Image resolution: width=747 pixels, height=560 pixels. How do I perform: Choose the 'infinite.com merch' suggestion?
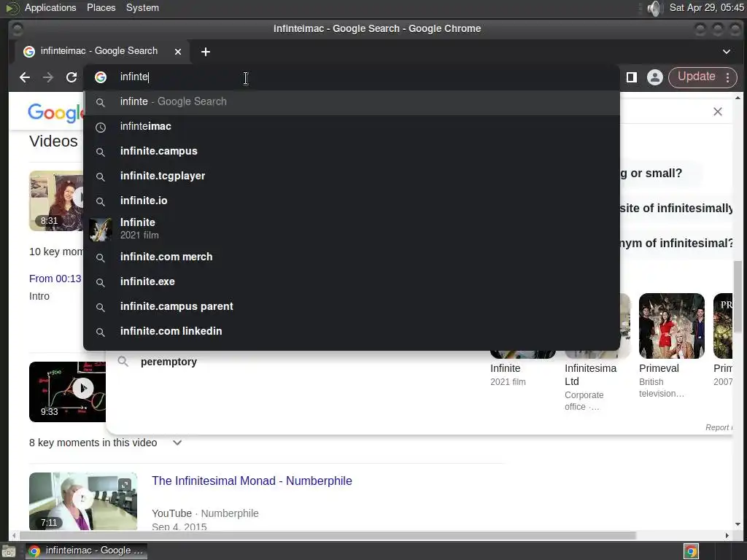(x=352, y=257)
